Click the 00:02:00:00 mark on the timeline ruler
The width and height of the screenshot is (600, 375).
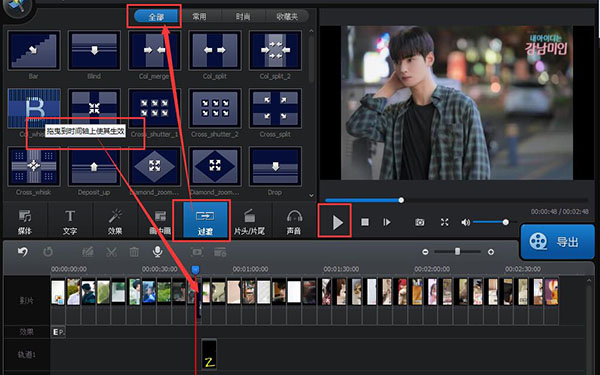click(432, 269)
